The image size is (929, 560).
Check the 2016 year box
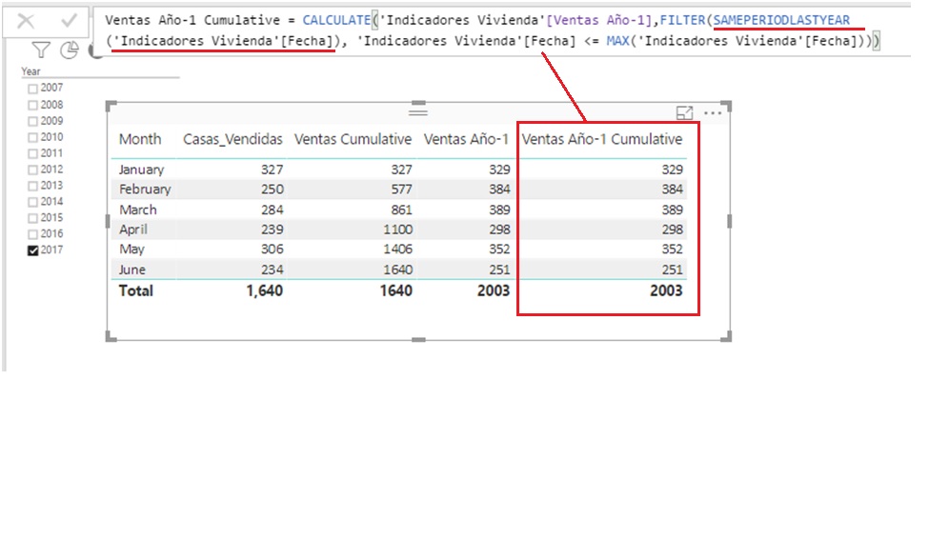tap(33, 234)
